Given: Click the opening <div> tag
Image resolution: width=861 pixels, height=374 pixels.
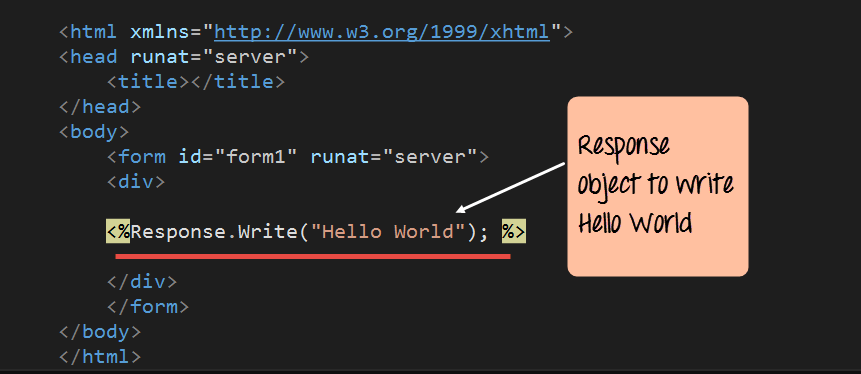Looking at the screenshot, I should pyautogui.click(x=136, y=182).
